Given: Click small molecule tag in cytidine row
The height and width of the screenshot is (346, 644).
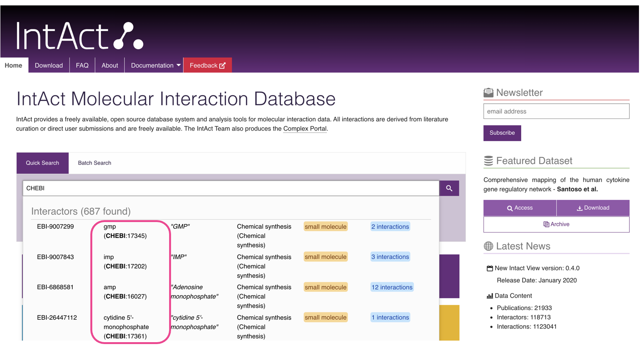Looking at the screenshot, I should pos(325,317).
